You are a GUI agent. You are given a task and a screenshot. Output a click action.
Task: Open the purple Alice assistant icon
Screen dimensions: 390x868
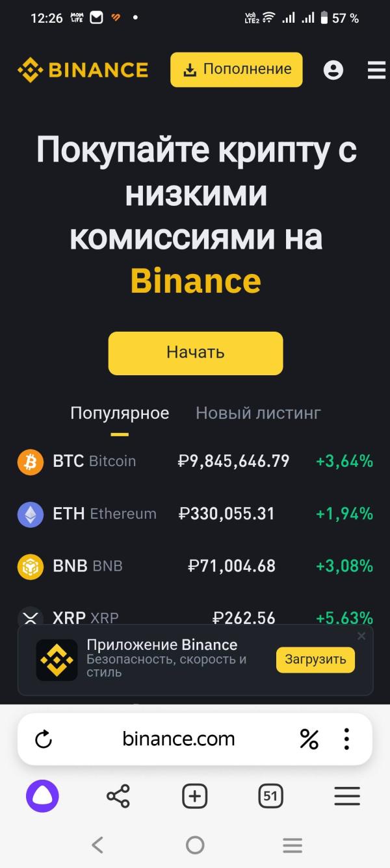click(42, 796)
